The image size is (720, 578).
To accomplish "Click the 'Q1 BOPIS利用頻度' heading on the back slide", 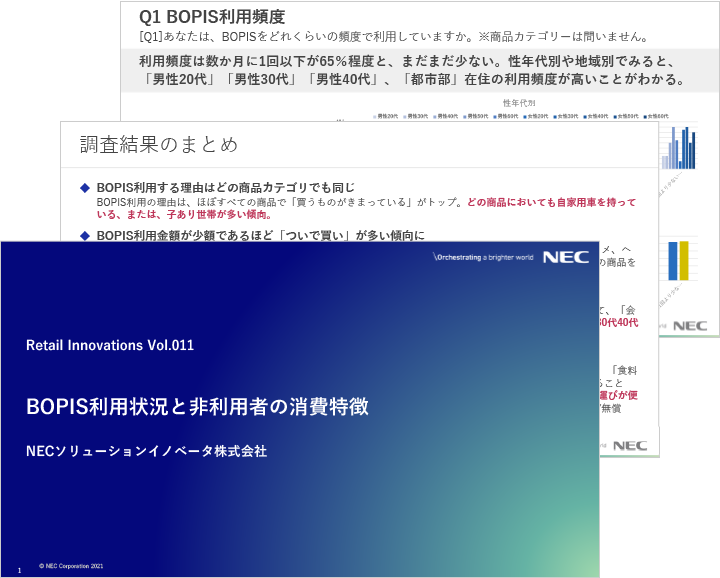I will coord(212,17).
